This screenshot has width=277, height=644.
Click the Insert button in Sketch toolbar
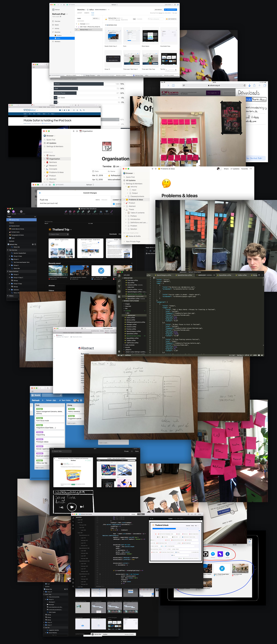tap(9, 212)
